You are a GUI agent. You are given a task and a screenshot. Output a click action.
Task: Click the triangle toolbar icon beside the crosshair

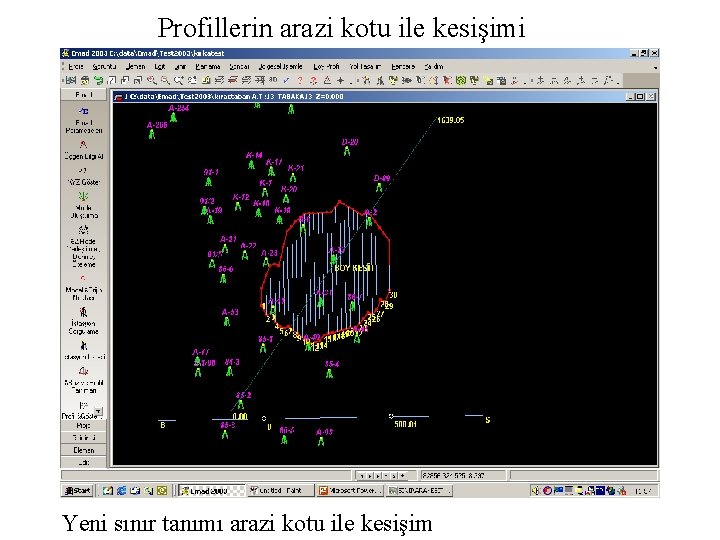[x=327, y=81]
